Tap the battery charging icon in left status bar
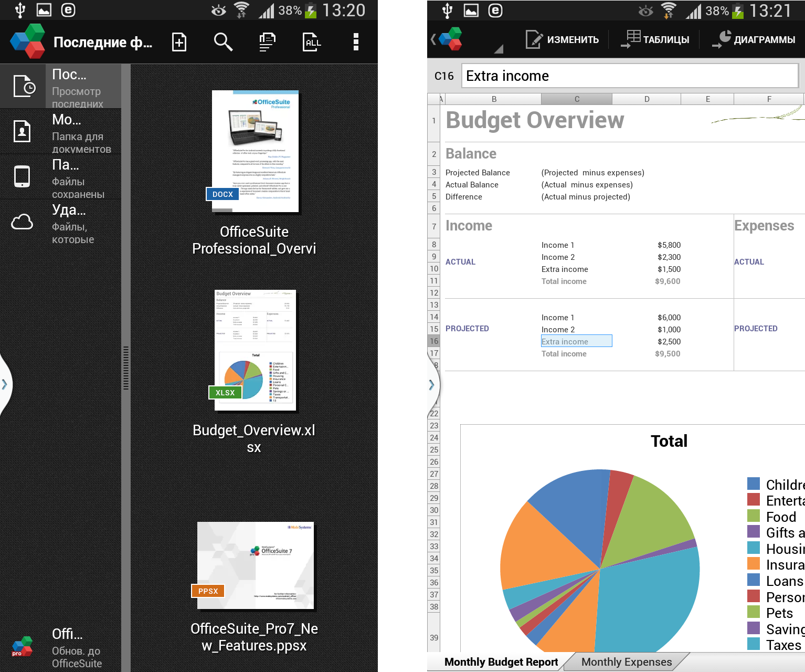Screen dimensions: 805x672 311,10
